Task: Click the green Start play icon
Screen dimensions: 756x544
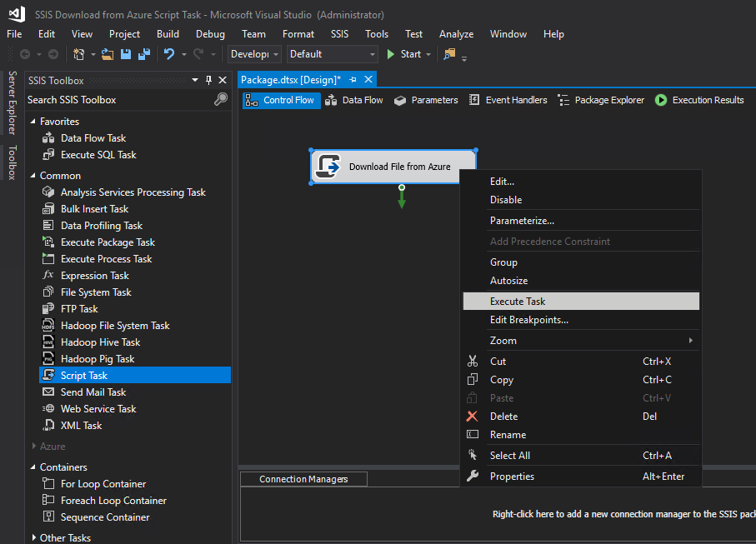Action: tap(391, 54)
